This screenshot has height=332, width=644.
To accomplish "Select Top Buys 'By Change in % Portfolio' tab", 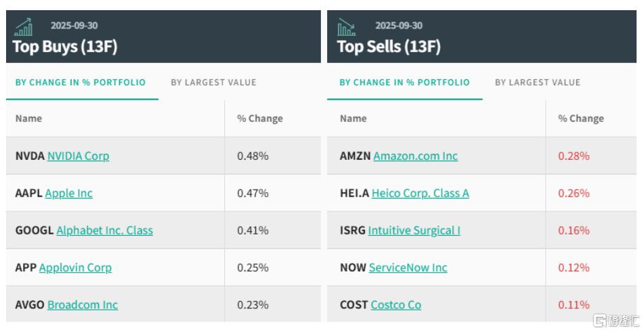I will coord(81,83).
